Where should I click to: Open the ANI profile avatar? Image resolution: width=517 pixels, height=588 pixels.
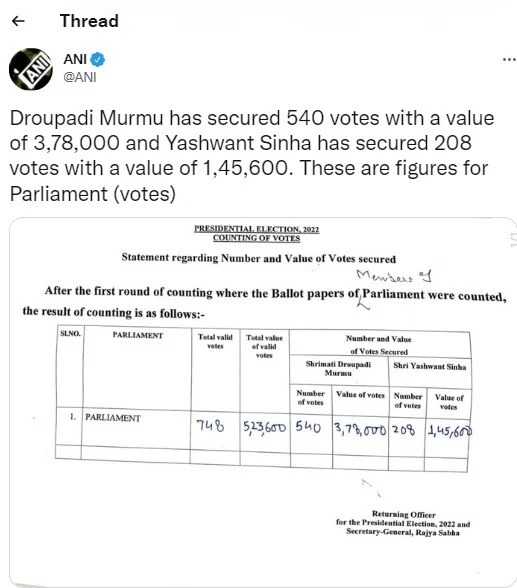coord(31,69)
